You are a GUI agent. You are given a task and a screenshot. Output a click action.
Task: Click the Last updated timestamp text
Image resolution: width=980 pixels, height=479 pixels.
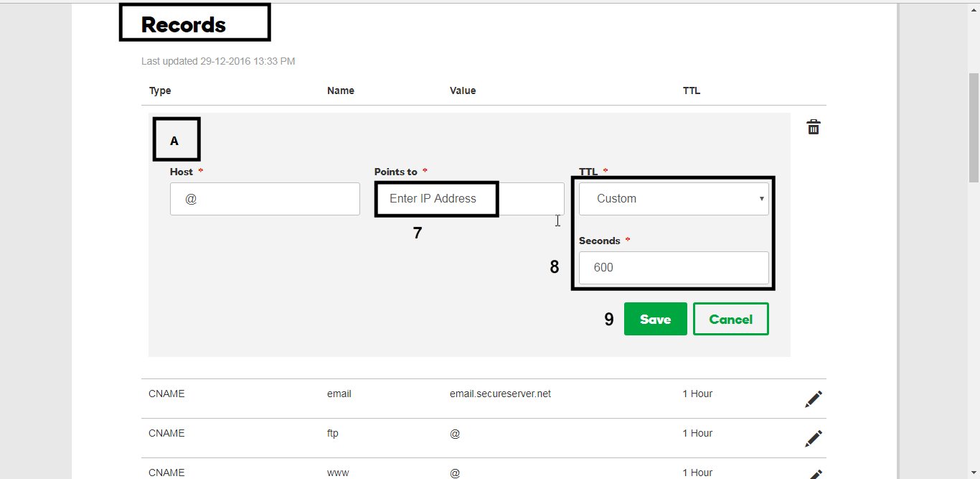point(218,61)
